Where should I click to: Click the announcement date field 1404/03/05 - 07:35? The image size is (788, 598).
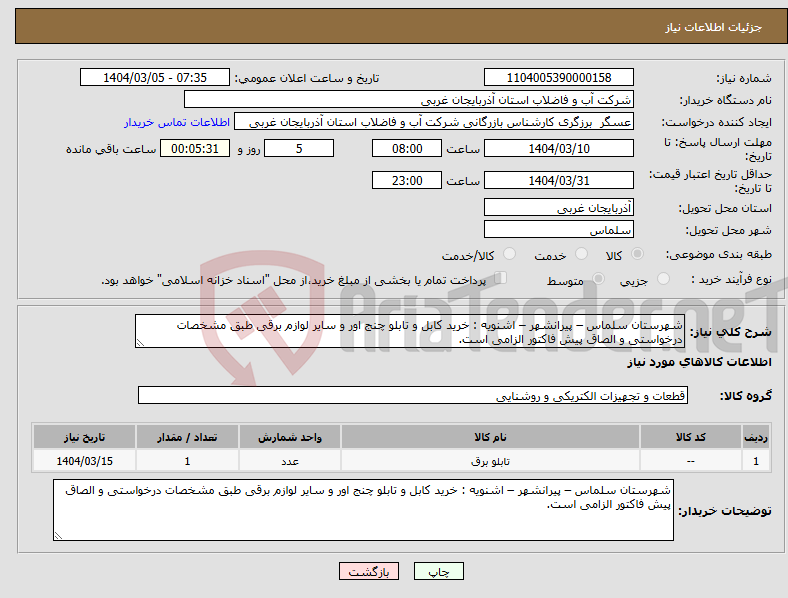155,77
